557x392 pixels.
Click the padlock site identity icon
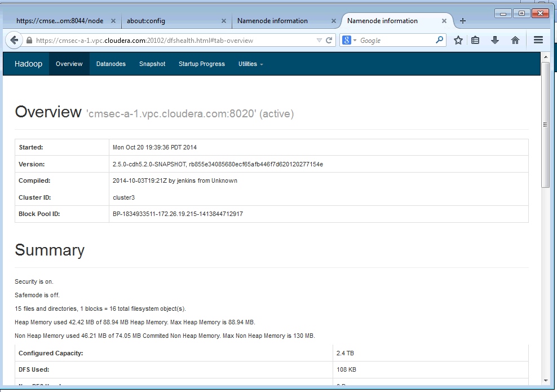[x=29, y=40]
